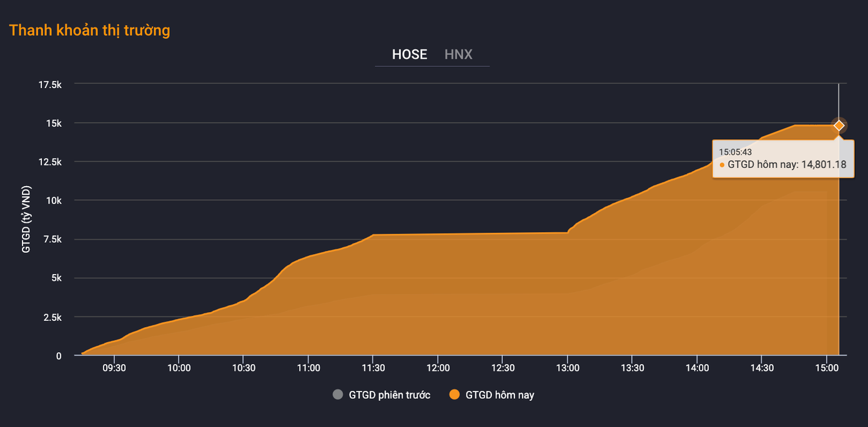Click the 15:05:43 timestamp in tooltip
Screen dimensions: 868x427
(x=735, y=152)
